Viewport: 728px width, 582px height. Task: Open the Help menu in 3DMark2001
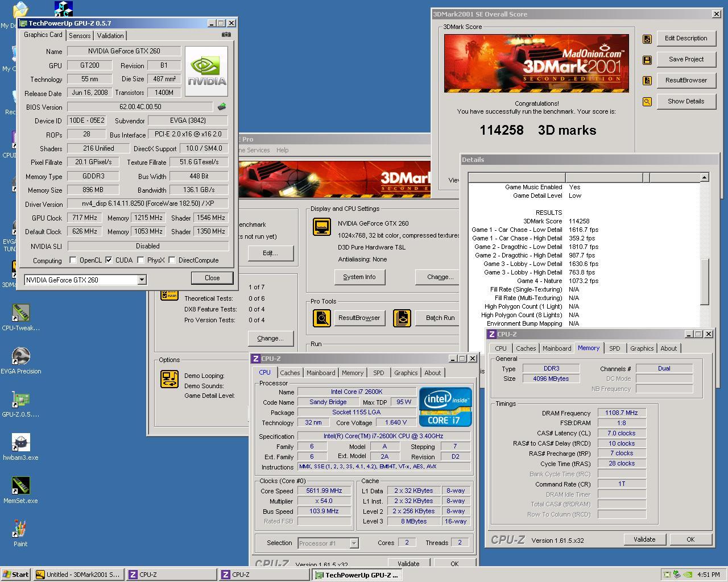282,150
